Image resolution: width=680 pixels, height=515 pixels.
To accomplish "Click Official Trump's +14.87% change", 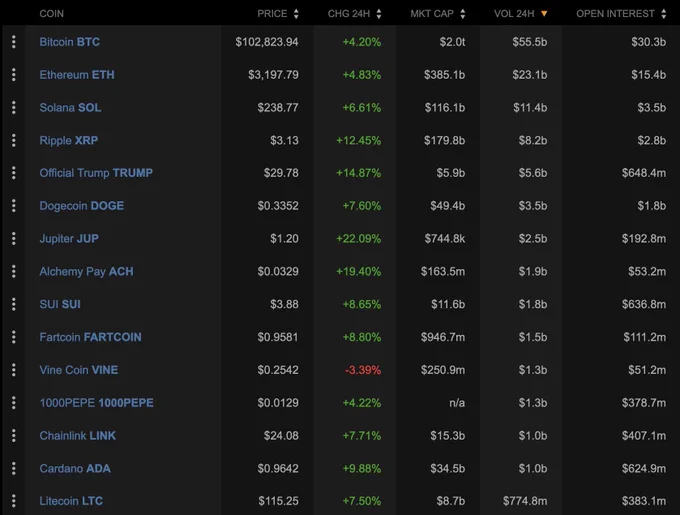I will (359, 173).
